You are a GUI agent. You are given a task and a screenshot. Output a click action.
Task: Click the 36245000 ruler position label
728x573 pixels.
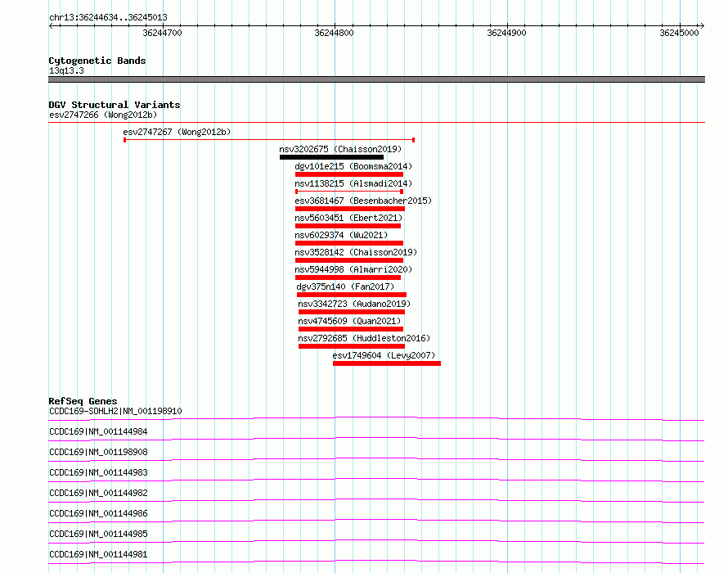679,33
